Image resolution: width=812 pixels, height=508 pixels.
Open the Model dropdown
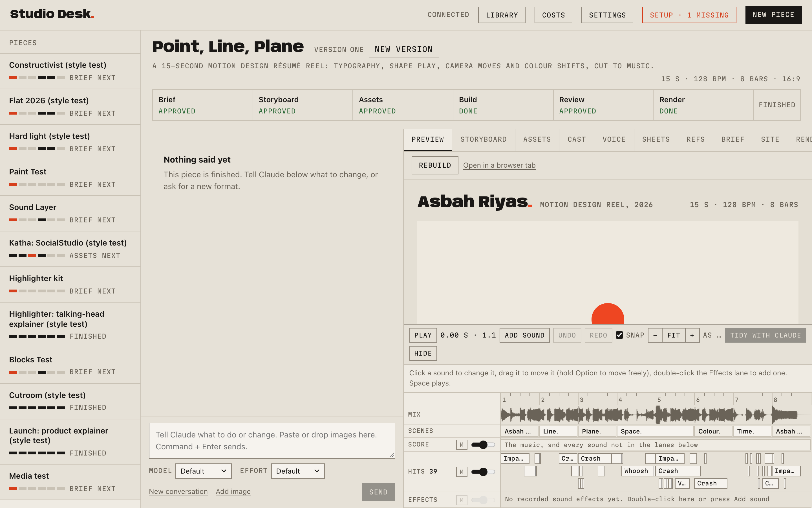203,471
